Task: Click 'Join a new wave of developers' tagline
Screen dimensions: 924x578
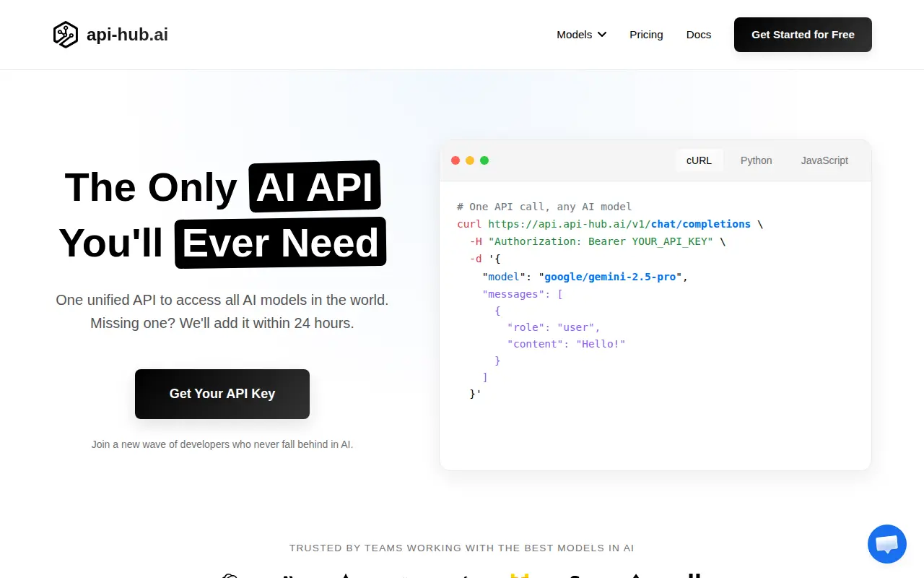Action: pyautogui.click(x=222, y=444)
